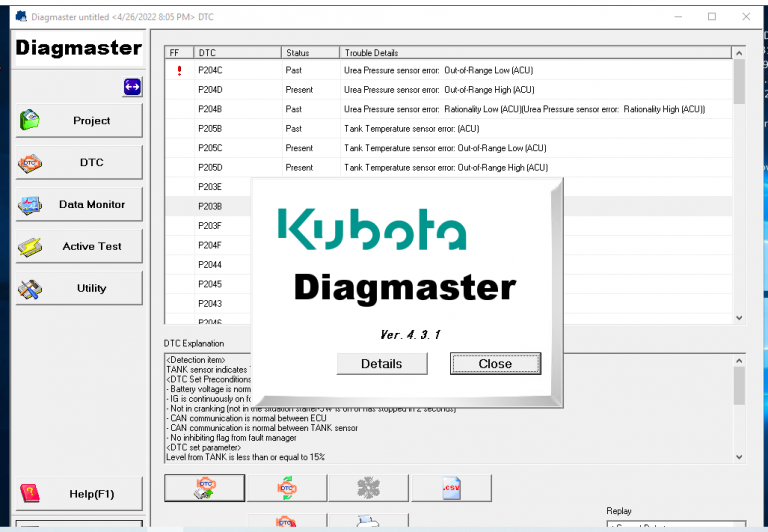Click scroll up arrow of DTC Explanation
This screenshot has width=768, height=532.
(x=739, y=361)
